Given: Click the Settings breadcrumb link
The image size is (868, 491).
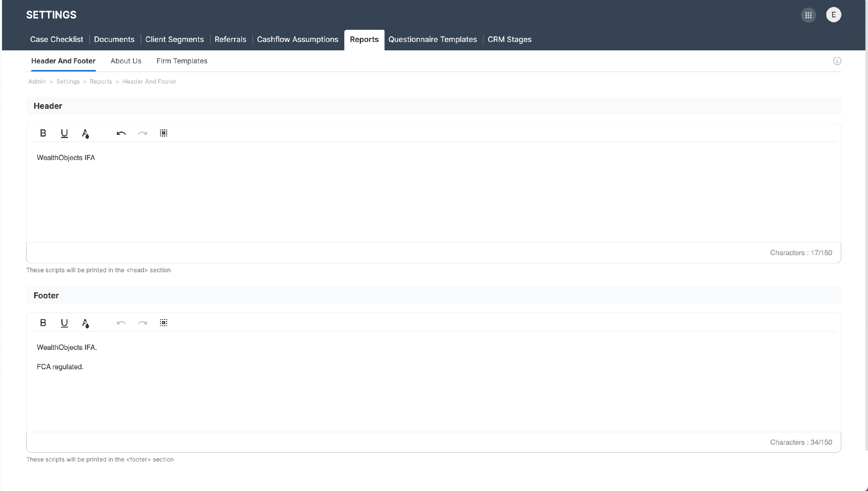Looking at the screenshot, I should tap(68, 82).
